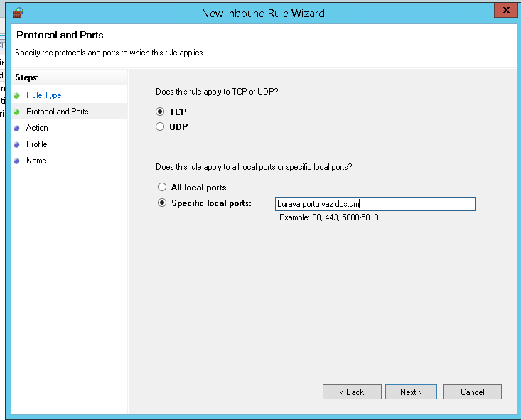Select the UDP radio button
Viewport: 521px width, 420px height.
click(x=160, y=126)
